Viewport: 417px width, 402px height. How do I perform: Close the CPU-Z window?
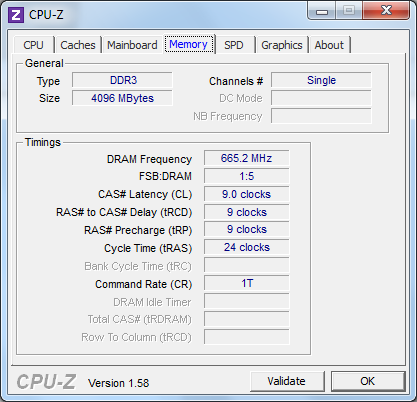point(386,11)
